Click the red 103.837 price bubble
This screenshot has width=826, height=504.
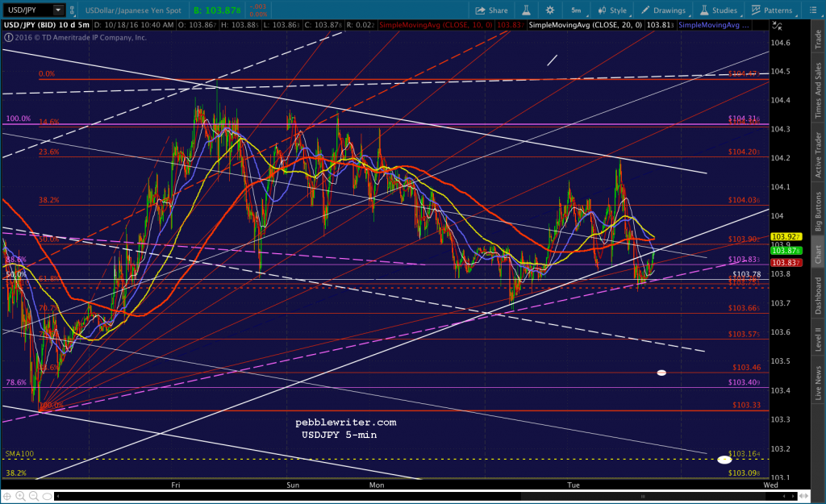pos(786,263)
